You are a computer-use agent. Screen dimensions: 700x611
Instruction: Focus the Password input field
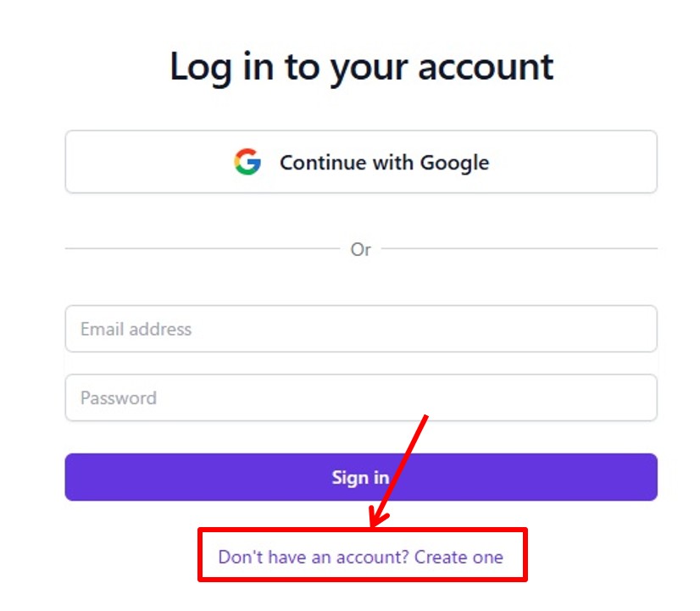[x=361, y=398]
